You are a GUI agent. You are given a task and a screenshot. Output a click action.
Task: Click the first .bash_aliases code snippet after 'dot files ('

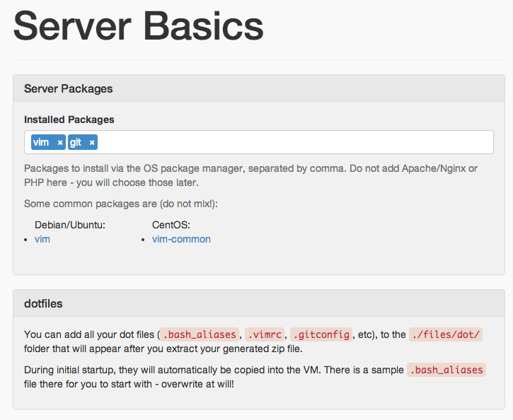click(200, 334)
